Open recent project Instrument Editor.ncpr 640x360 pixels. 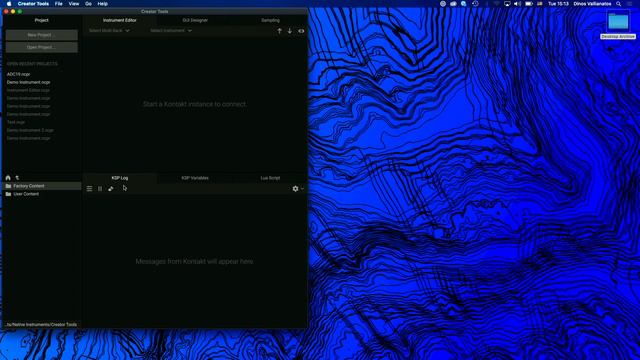tap(28, 90)
